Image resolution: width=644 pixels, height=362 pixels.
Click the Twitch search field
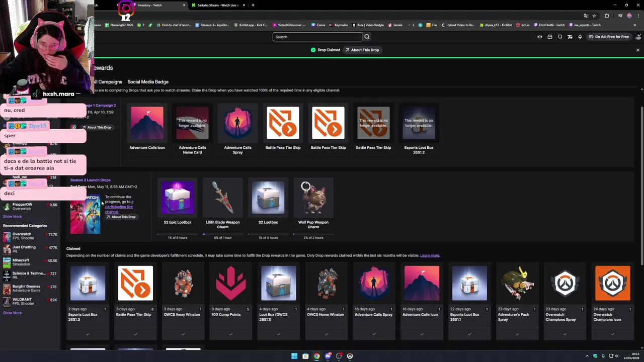pos(317,37)
